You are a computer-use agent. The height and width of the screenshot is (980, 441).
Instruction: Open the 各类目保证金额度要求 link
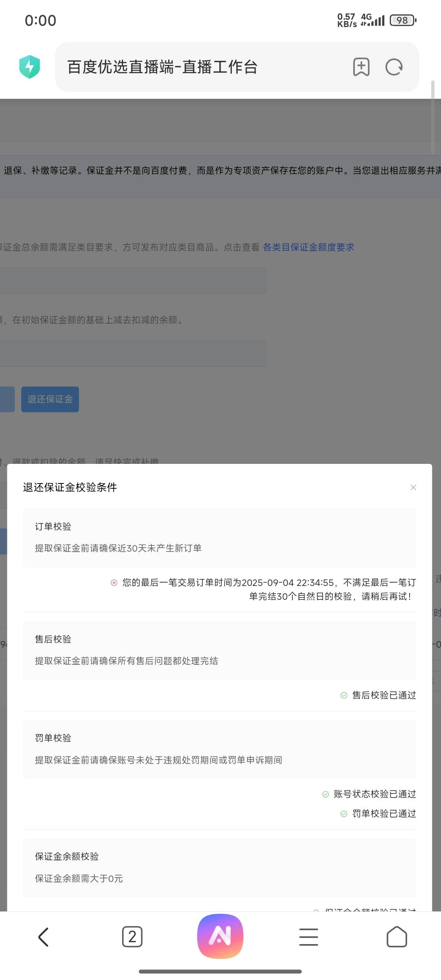coord(308,247)
